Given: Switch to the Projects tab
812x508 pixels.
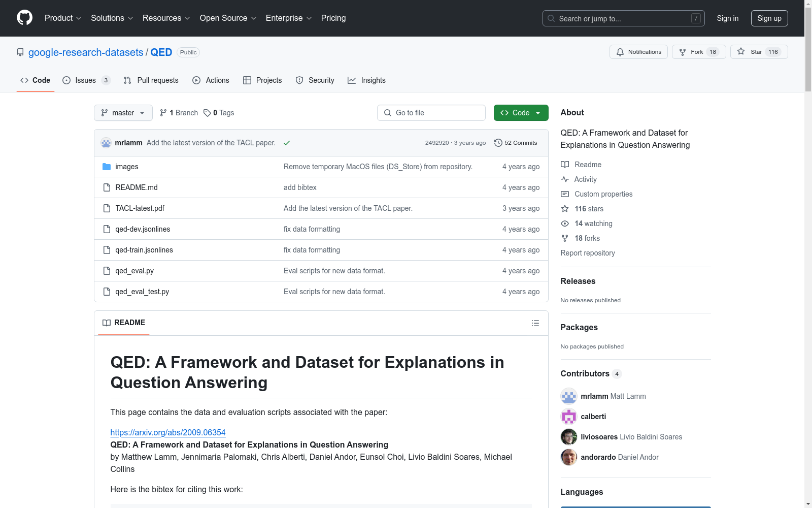Looking at the screenshot, I should click(x=262, y=80).
